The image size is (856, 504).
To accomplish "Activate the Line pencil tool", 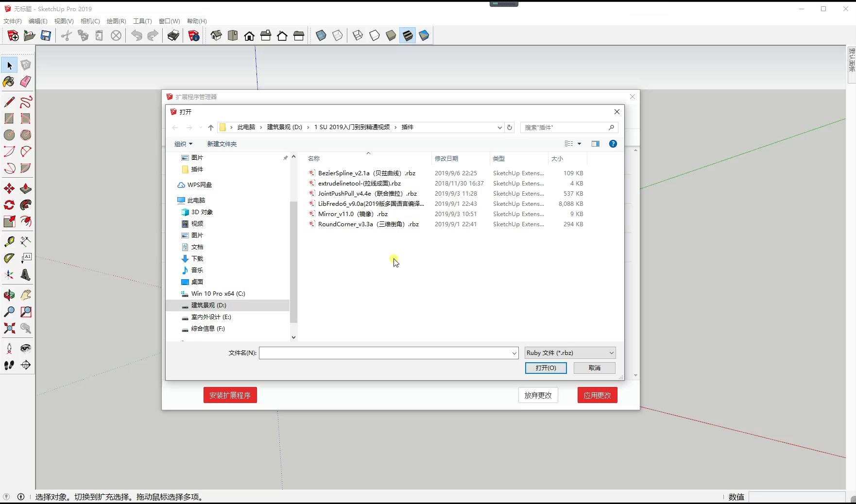I will tap(9, 102).
